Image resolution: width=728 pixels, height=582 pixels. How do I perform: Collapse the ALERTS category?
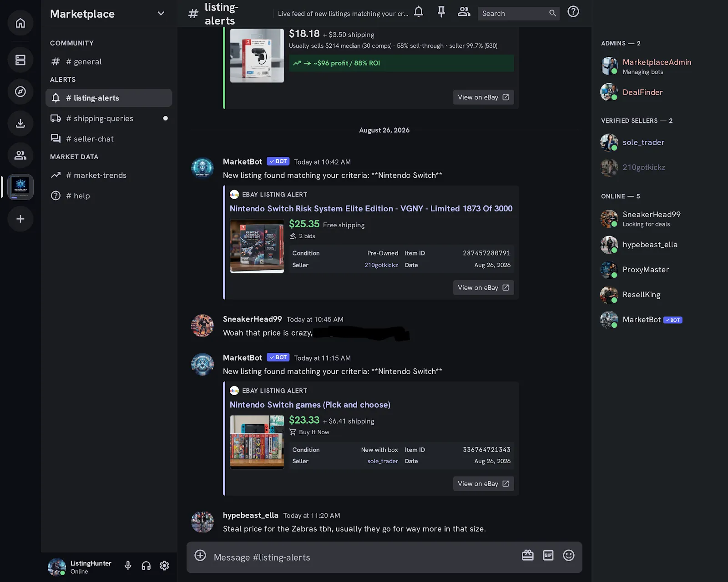pyautogui.click(x=63, y=79)
